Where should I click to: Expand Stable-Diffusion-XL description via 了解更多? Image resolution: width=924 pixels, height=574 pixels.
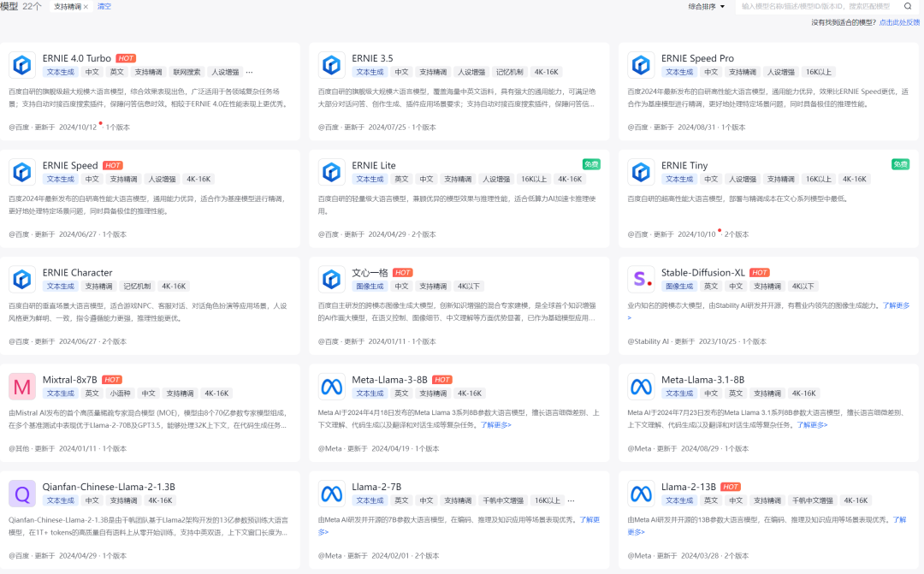pos(896,305)
